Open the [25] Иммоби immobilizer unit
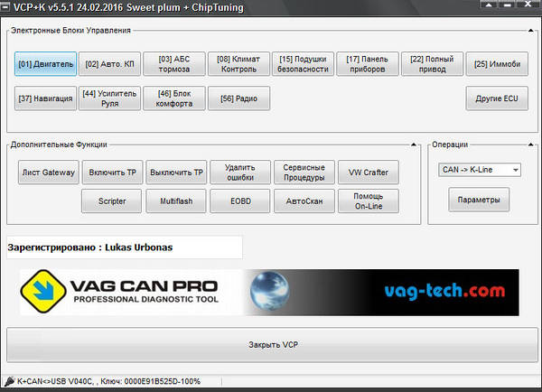Screen dimensions: 542x392 (497, 64)
